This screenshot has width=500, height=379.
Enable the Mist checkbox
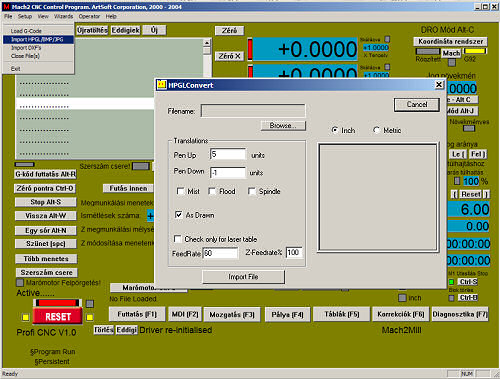tap(180, 191)
